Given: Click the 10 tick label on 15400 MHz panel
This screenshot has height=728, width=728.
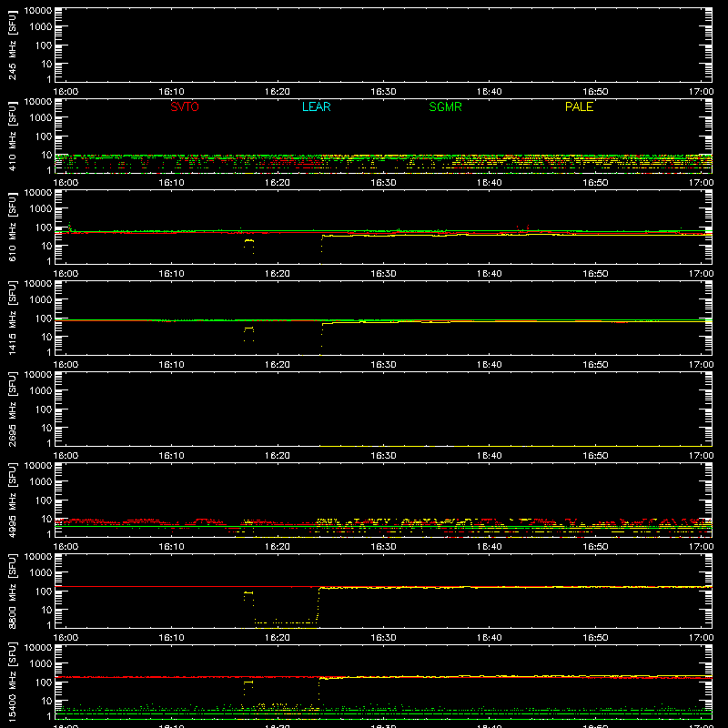Looking at the screenshot, I should point(46,701).
